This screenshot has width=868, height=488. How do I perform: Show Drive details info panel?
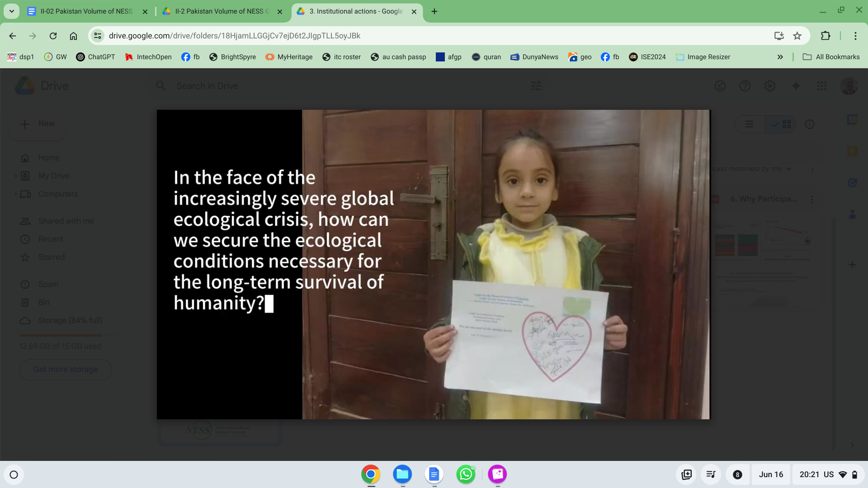pyautogui.click(x=810, y=124)
